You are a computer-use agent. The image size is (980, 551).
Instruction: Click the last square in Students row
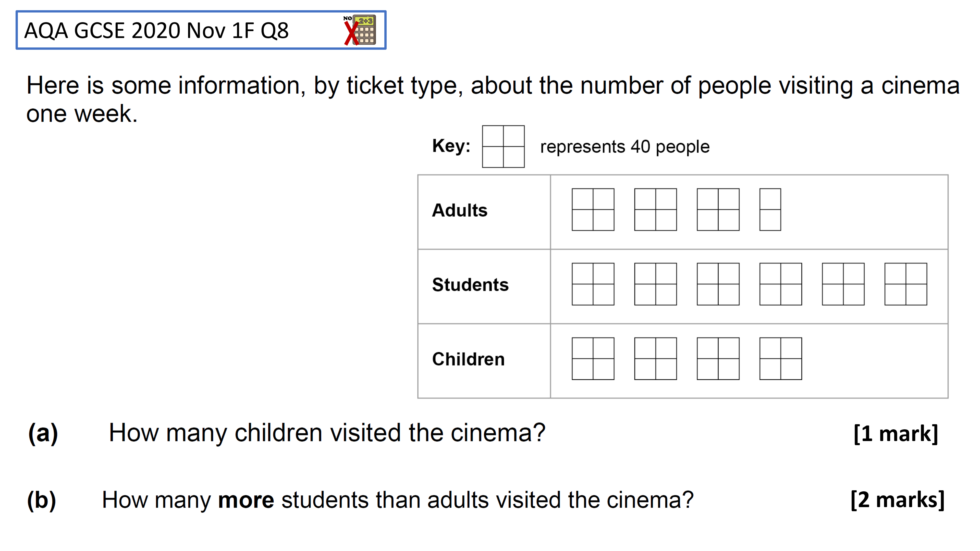905,284
